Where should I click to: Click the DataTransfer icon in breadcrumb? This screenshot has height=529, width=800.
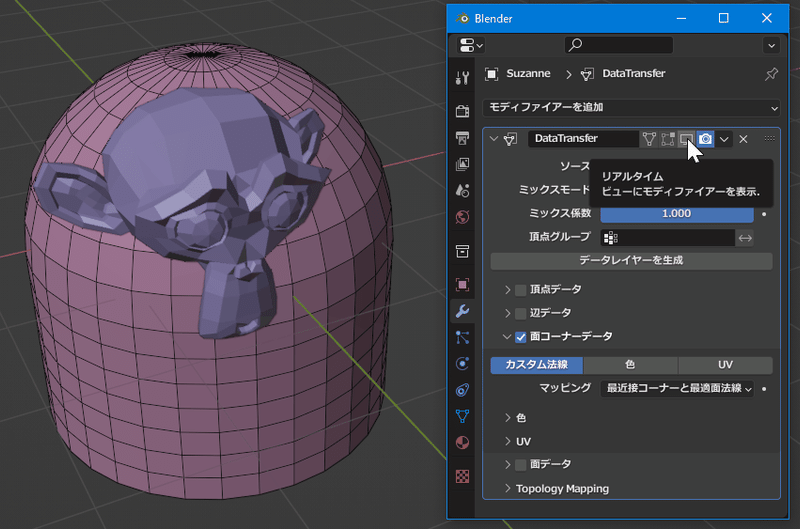click(587, 74)
